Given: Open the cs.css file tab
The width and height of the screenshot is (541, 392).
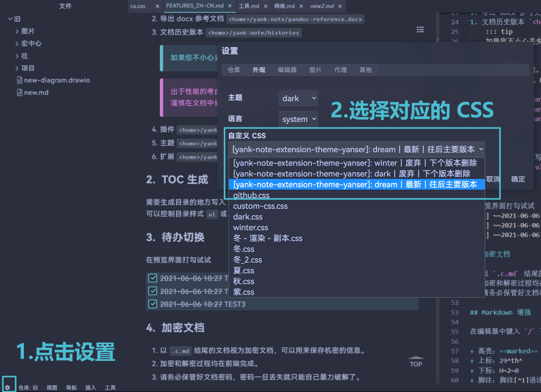Looking at the screenshot, I should (x=138, y=6).
